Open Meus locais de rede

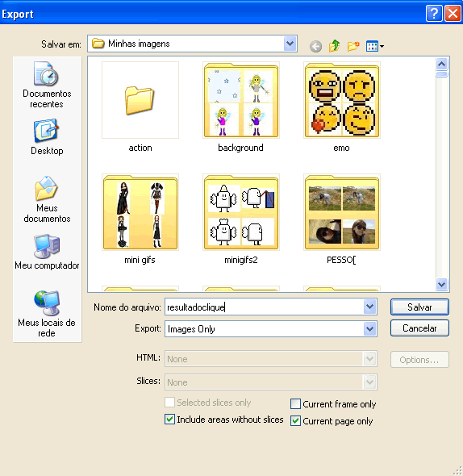(47, 314)
